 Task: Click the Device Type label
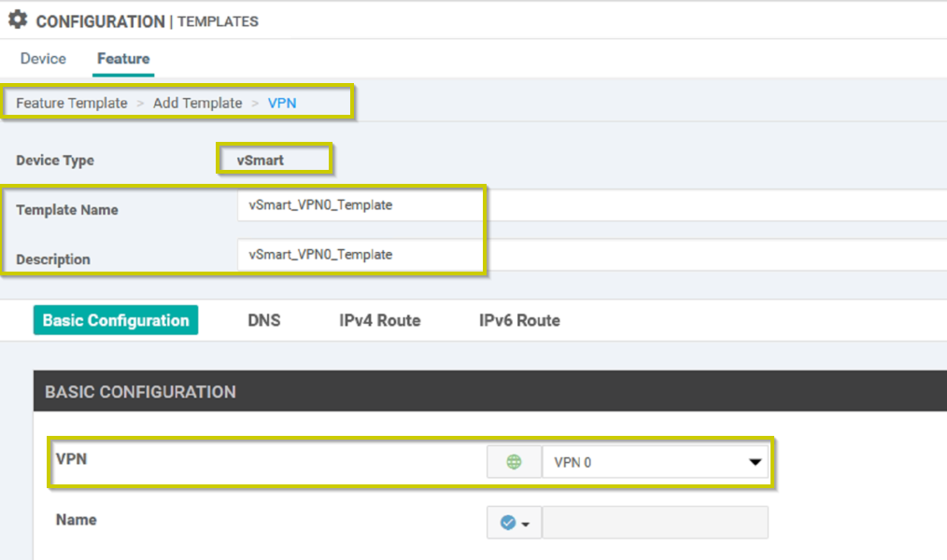pos(55,161)
